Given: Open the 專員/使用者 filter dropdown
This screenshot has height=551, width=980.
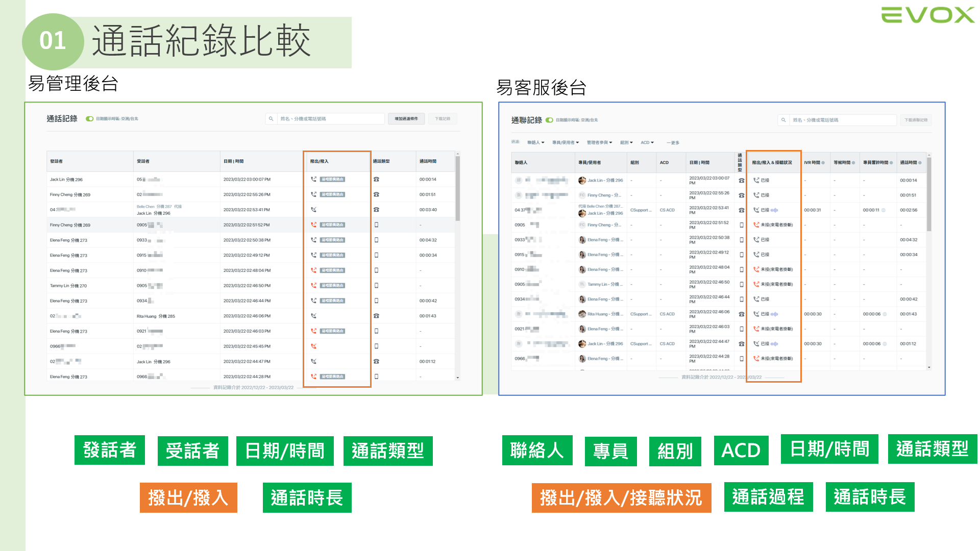Looking at the screenshot, I should [x=566, y=143].
